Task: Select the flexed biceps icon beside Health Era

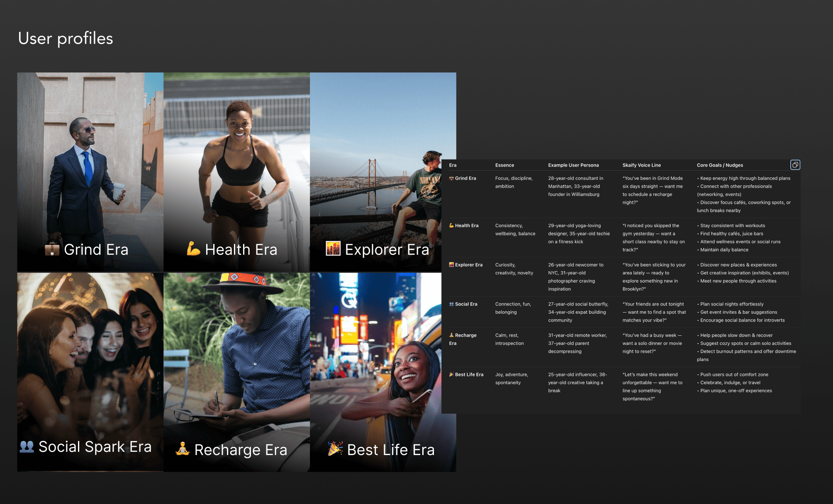Action: pos(451,225)
